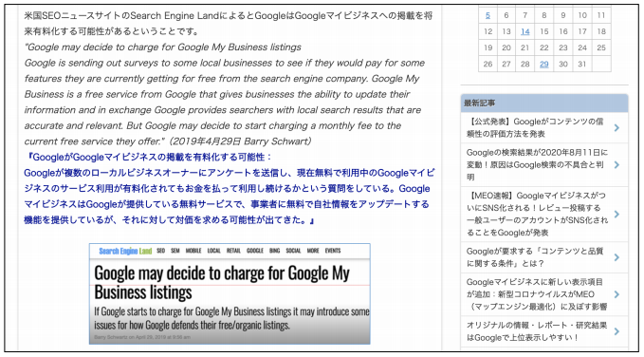Open article 【公式発表】Googleがコンテンツの信頼性の評価方法を発表

(535, 127)
